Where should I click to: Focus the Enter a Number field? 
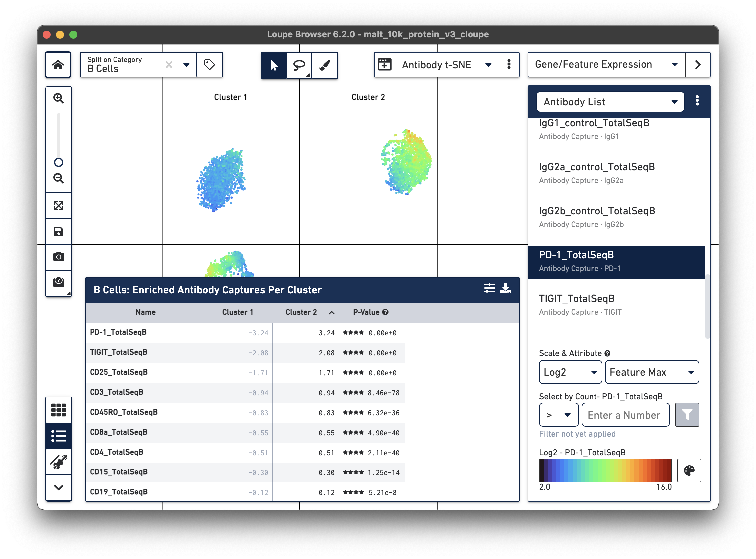[x=625, y=415]
